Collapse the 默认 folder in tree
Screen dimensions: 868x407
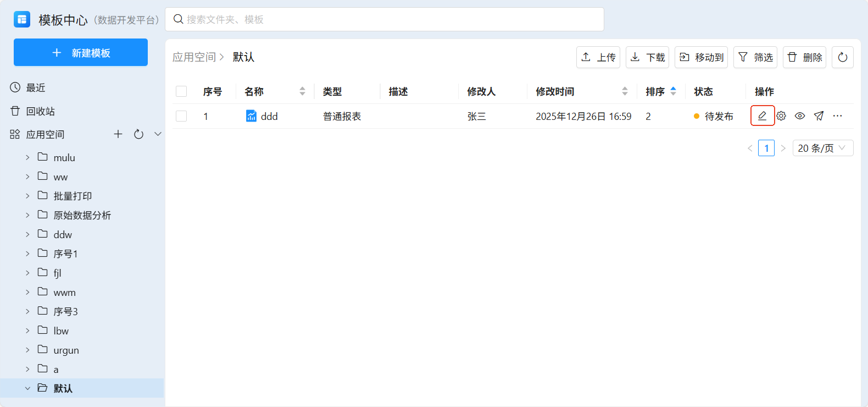(27, 388)
